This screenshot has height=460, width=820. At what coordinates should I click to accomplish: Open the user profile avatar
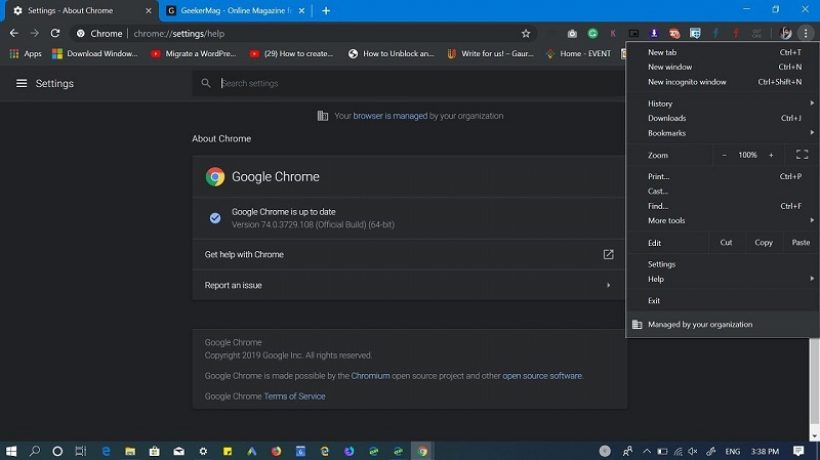point(785,33)
